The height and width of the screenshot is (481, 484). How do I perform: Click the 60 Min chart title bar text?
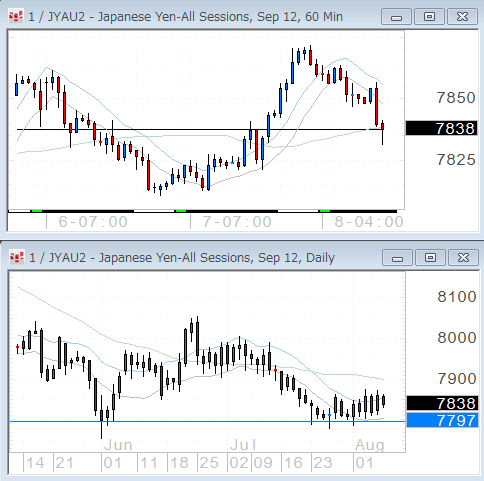[185, 17]
